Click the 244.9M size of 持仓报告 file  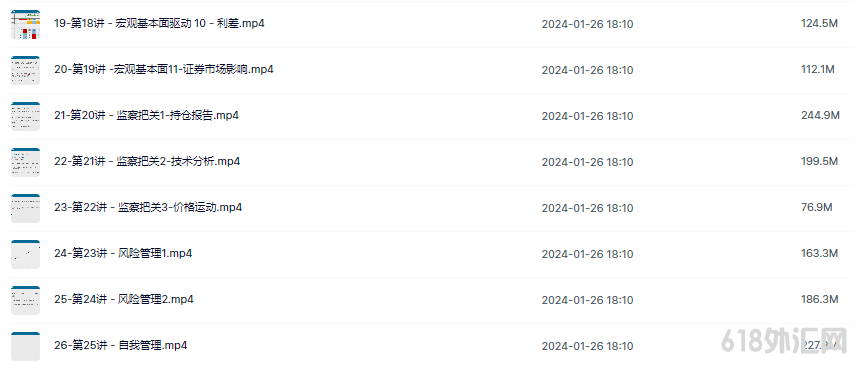point(820,116)
